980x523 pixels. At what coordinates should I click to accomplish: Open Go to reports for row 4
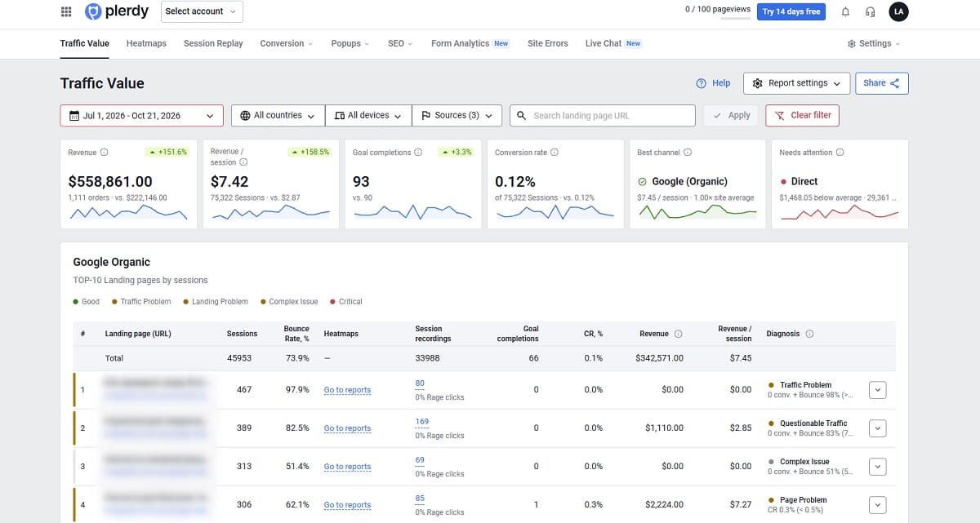click(347, 505)
